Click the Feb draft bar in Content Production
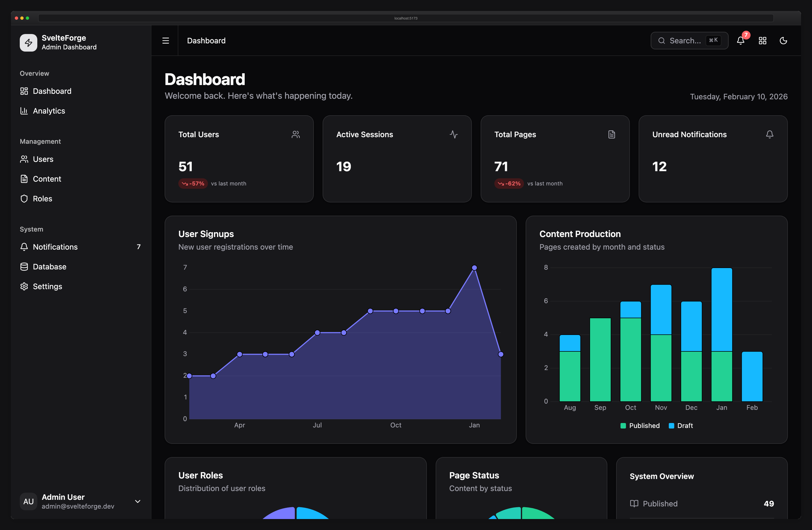Screen dimensions: 812x530 tap(752, 376)
